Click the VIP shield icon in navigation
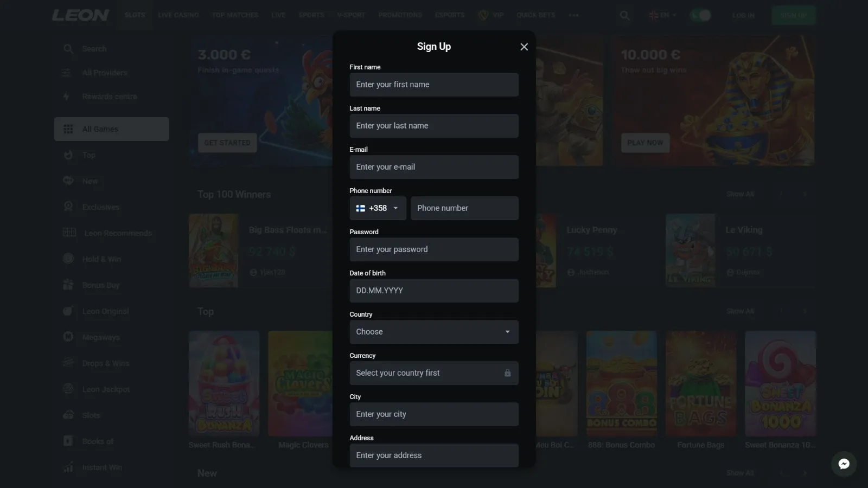Screen dimensions: 868x488 483,15
